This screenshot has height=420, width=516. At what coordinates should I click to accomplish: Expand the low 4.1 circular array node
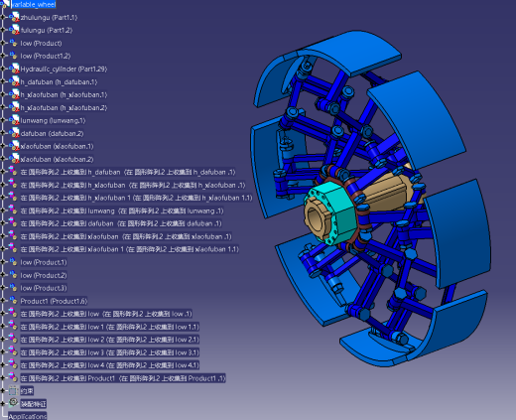tap(3, 365)
